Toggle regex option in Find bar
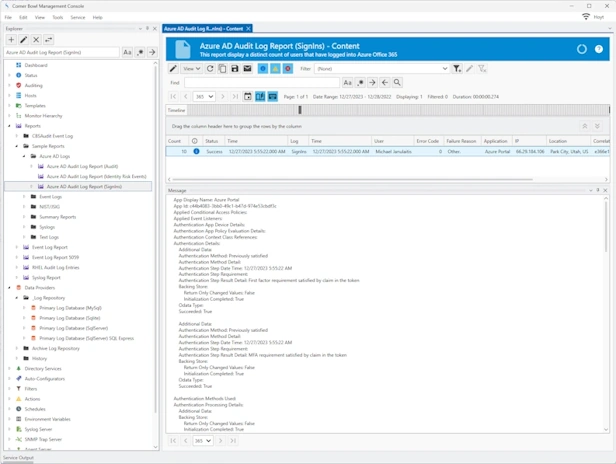616x464 pixels. (360, 83)
